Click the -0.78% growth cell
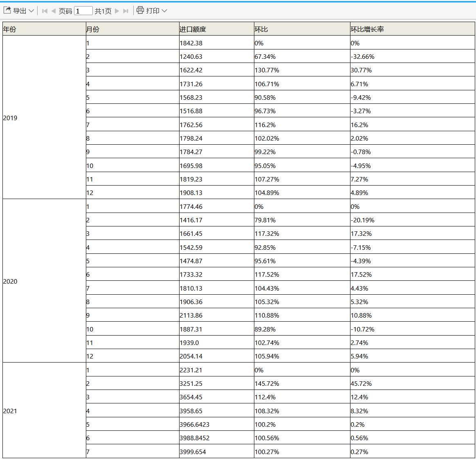Screen dimensions: 476x459 click(x=413, y=151)
